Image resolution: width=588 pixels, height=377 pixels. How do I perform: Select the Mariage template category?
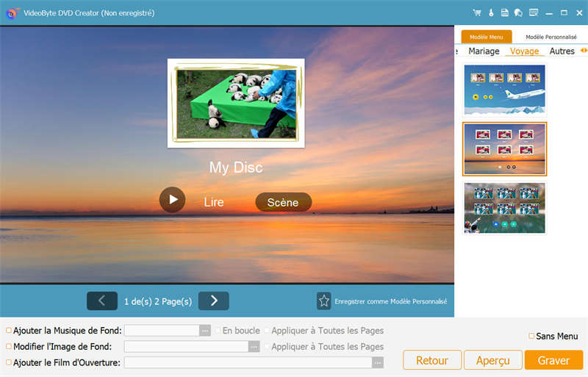(484, 51)
